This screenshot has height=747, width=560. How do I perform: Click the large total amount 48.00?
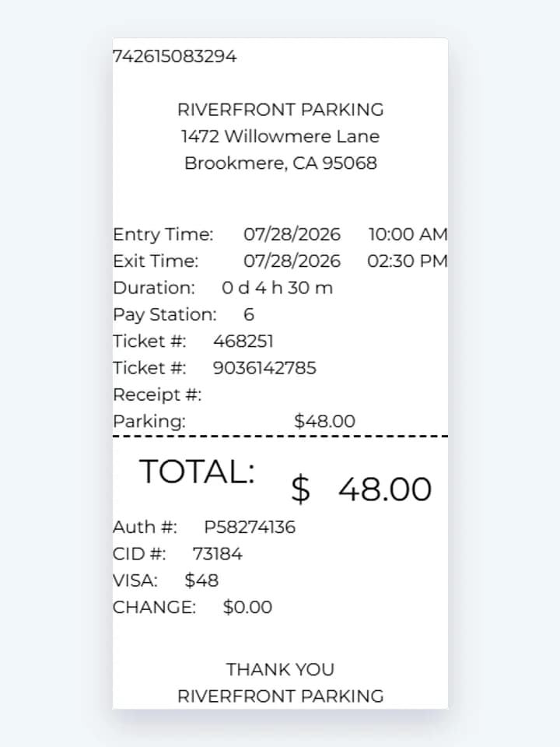coord(385,489)
